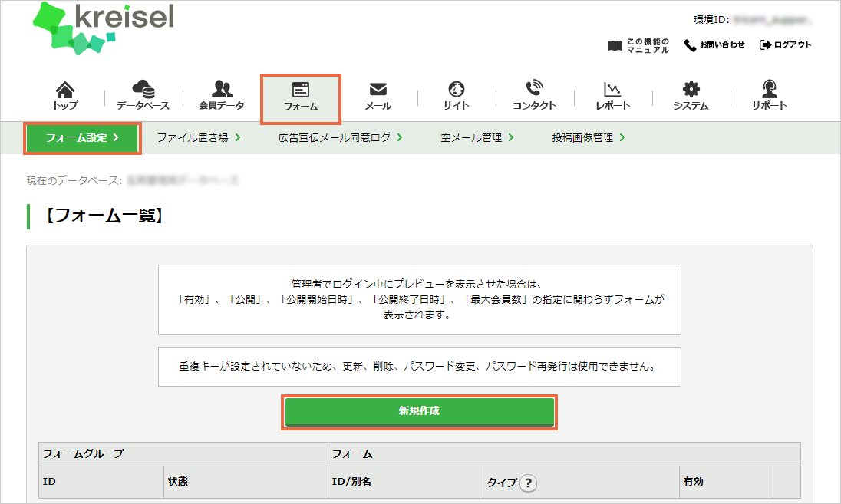Click the レポート menu label
The height and width of the screenshot is (504, 841).
point(612,106)
